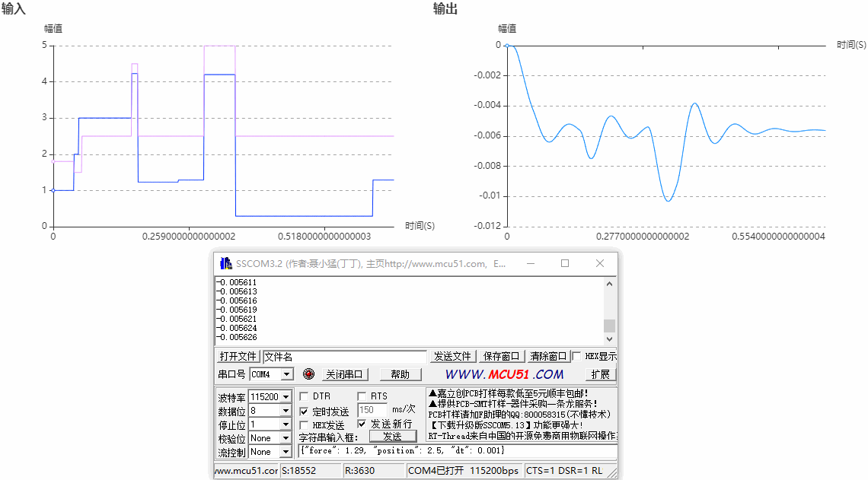This screenshot has width=868, height=480.
Task: Click the JSON string input field
Action: click(457, 451)
